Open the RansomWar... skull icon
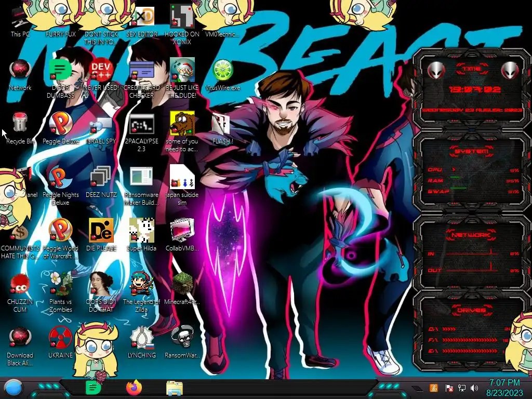 (182, 342)
